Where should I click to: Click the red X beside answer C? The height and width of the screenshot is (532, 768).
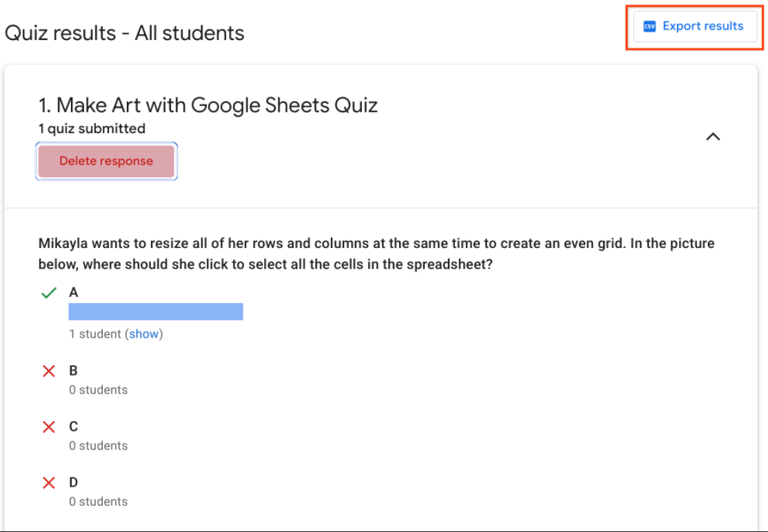coord(49,427)
